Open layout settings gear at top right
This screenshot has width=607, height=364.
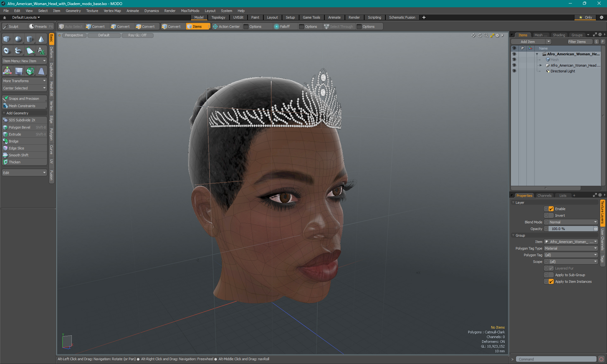[x=602, y=17]
